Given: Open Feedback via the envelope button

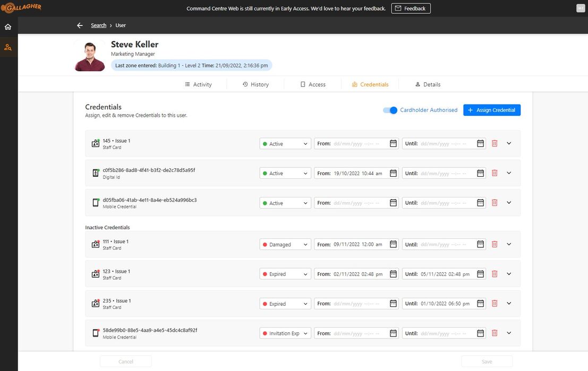Looking at the screenshot, I should click(411, 8).
